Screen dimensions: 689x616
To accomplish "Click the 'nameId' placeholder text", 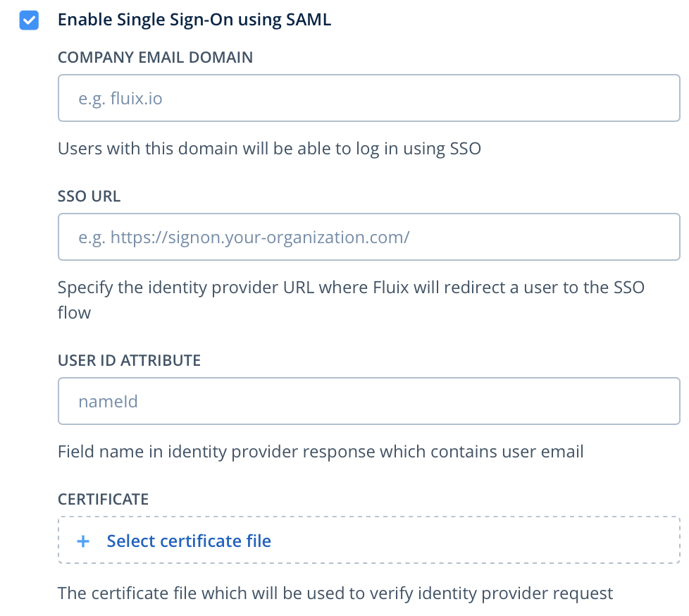I will coord(108,402).
